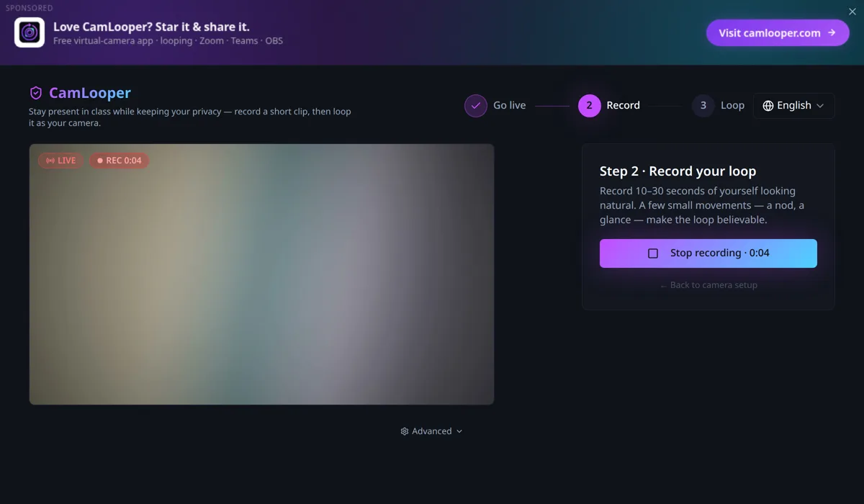Viewport: 864px width, 504px height.
Task: Click the Step 2 · Record your loop heading
Action: pyautogui.click(x=678, y=171)
